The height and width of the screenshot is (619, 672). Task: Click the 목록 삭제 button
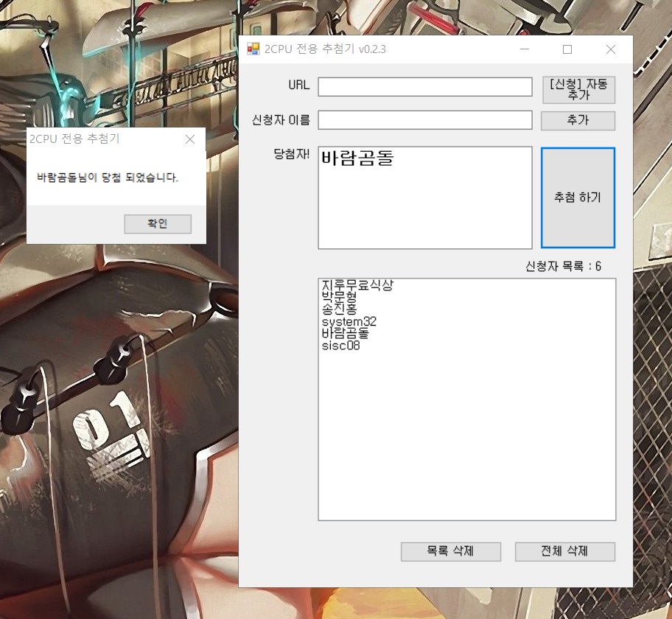point(451,551)
